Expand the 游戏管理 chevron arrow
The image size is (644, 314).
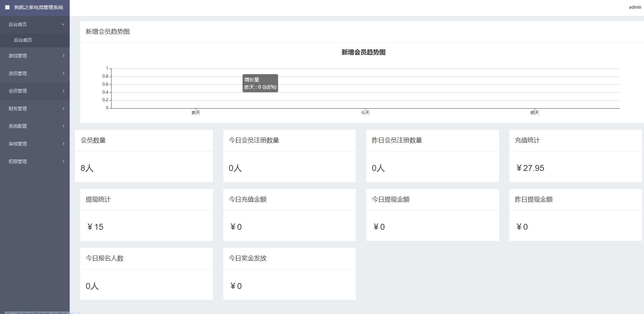(63, 56)
